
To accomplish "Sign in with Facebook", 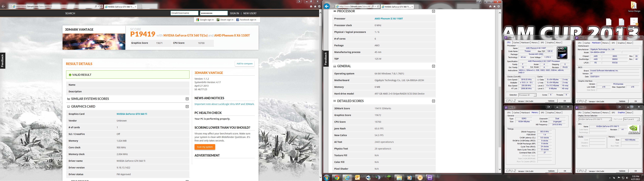I will point(246,20).
